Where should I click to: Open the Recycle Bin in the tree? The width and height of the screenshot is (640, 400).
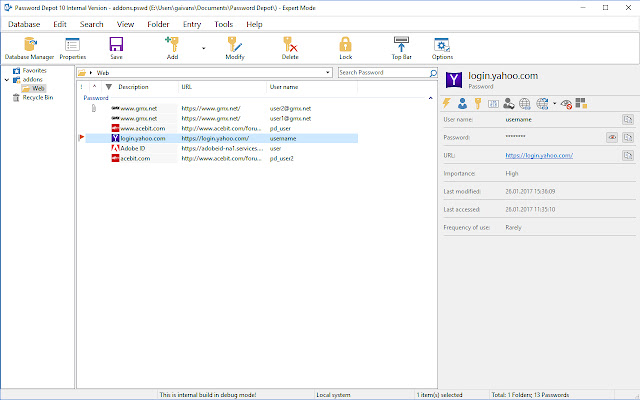(x=38, y=98)
